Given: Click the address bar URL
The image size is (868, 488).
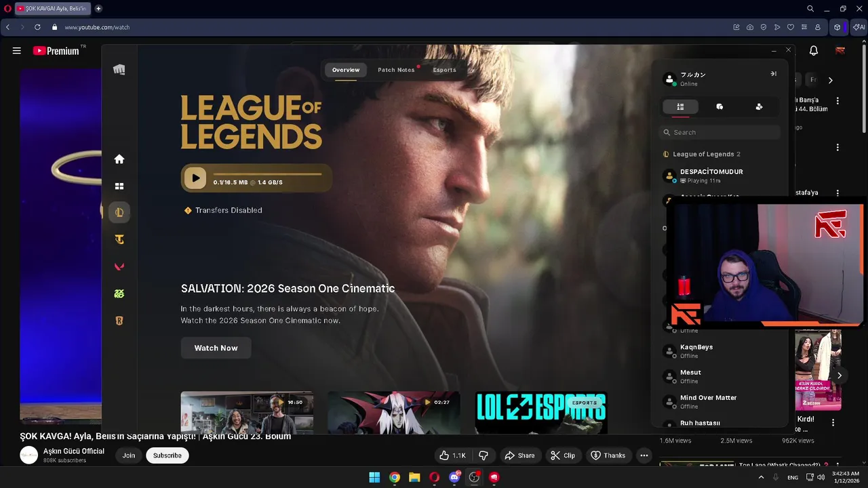Looking at the screenshot, I should (97, 27).
